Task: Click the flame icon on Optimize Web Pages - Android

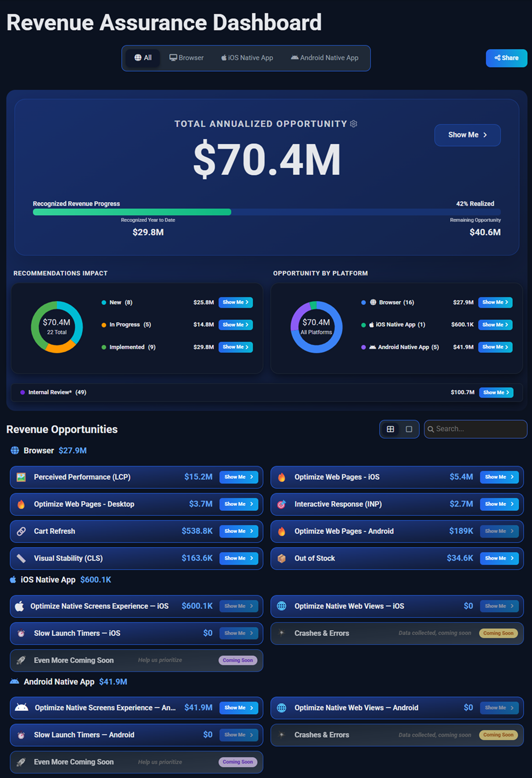Action: click(x=282, y=531)
